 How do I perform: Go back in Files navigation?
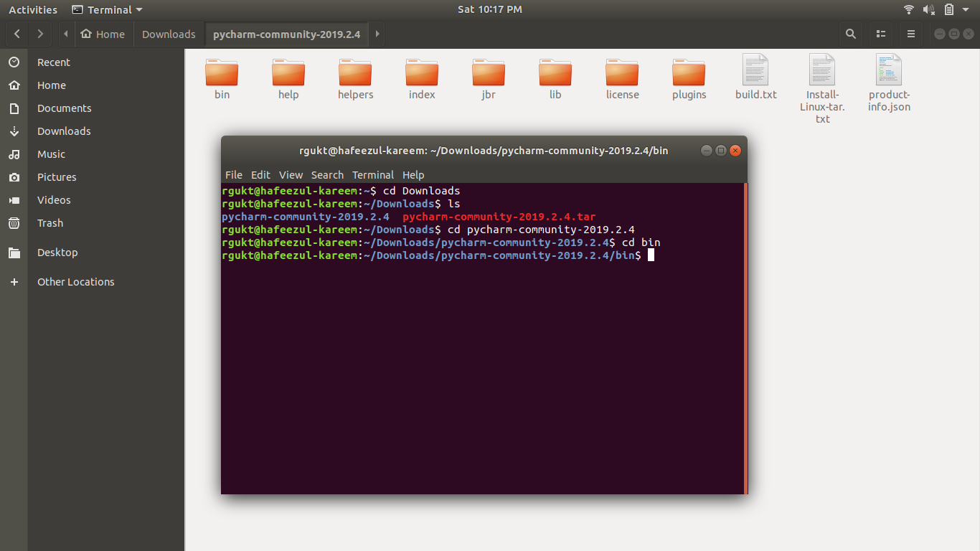tap(17, 34)
